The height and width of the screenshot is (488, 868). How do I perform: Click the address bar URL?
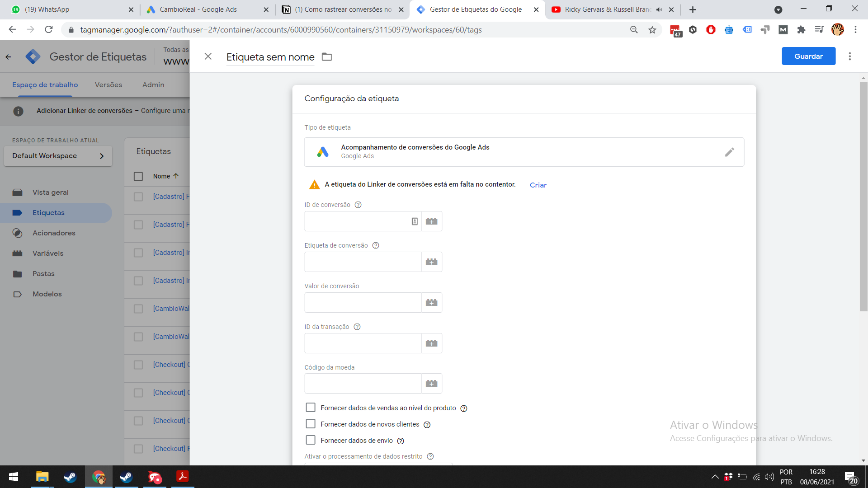click(x=281, y=30)
